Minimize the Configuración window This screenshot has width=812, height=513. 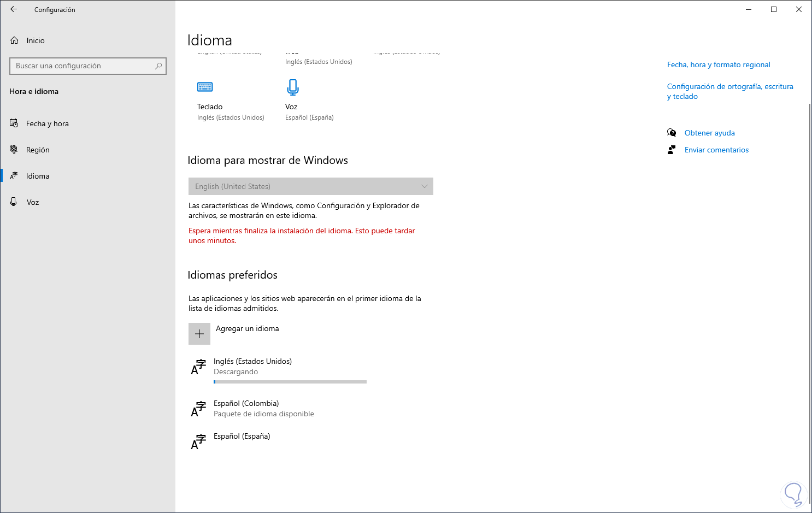749,9
